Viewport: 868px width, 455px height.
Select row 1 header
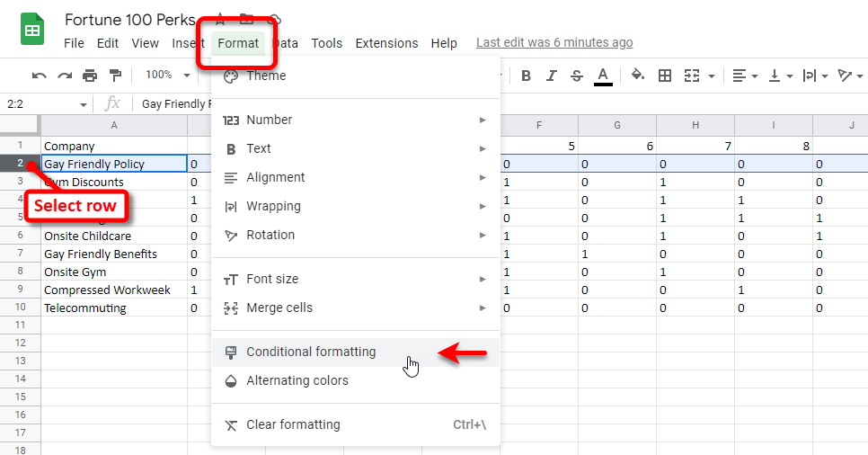(20, 145)
